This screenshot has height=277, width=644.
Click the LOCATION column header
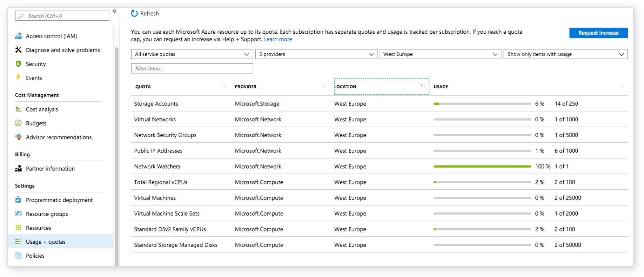click(x=382, y=87)
